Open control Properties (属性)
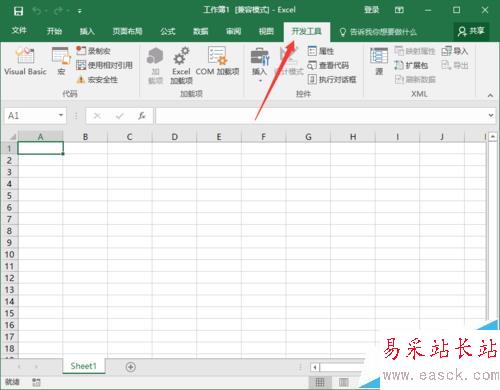Image resolution: width=500 pixels, height=390 pixels. tap(321, 51)
